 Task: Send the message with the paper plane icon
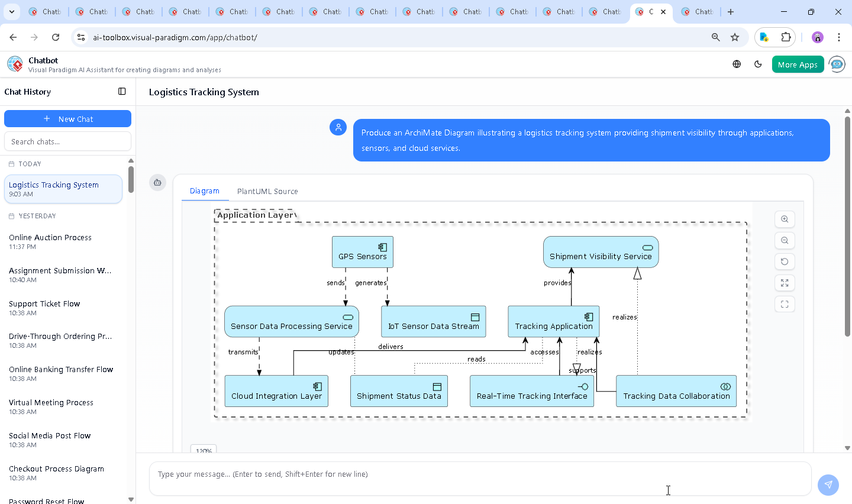[x=828, y=484]
